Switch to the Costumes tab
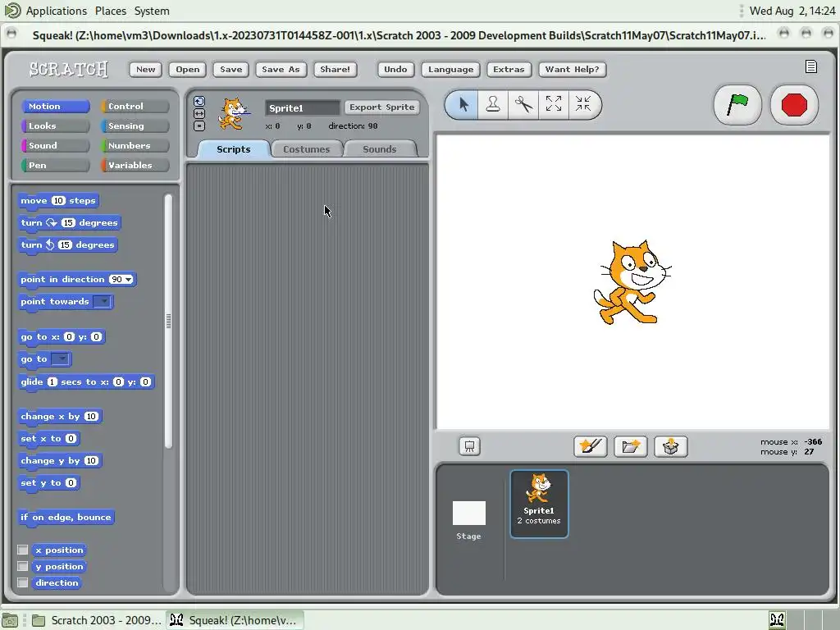The image size is (840, 630). click(307, 149)
